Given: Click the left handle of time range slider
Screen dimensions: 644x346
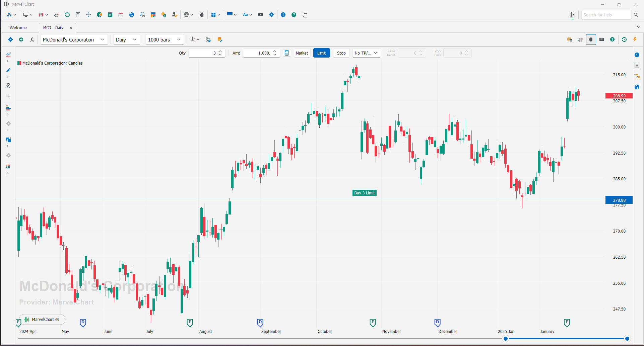Looking at the screenshot, I should coord(506,339).
